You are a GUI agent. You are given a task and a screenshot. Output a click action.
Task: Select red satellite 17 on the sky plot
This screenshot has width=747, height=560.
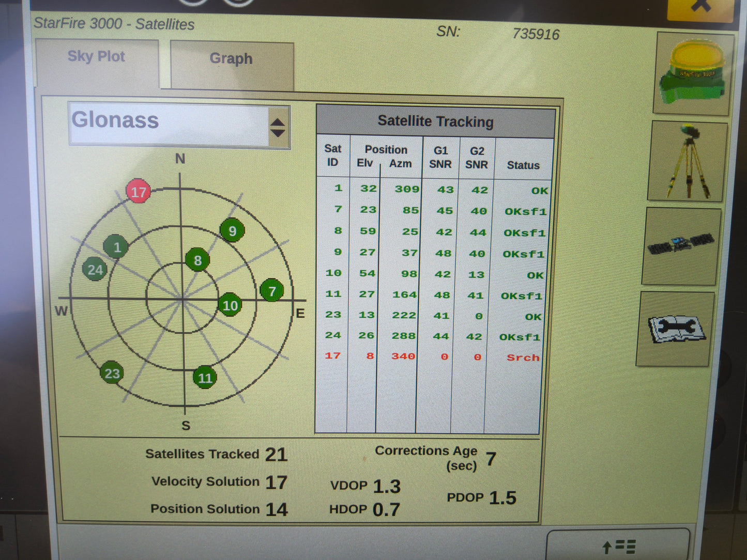click(138, 192)
